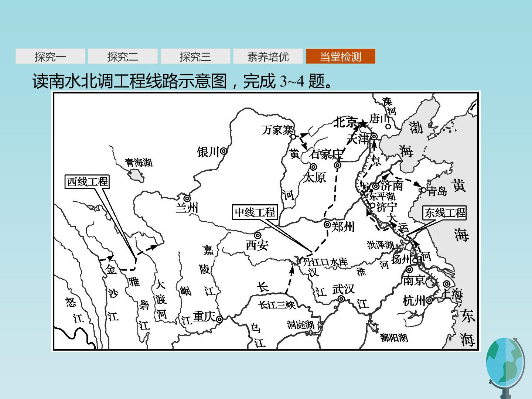Click the 太原 city label

[314, 178]
